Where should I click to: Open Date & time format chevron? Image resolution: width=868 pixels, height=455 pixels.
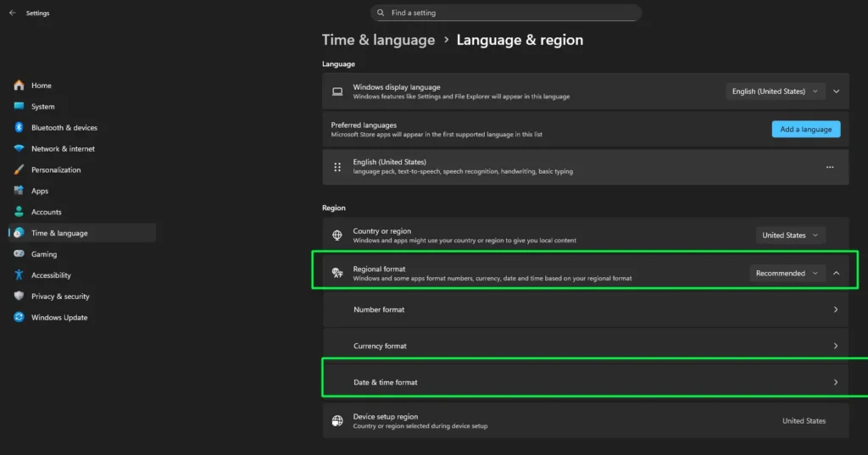(835, 382)
